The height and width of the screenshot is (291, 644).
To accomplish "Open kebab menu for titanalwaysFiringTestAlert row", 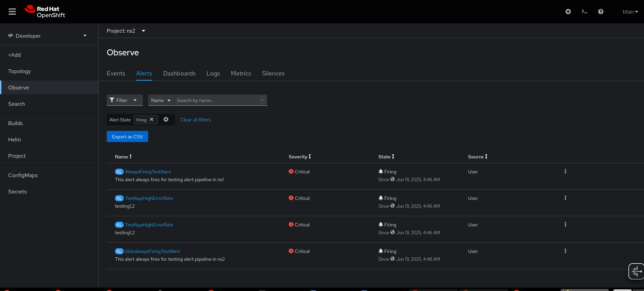I will pos(565,251).
